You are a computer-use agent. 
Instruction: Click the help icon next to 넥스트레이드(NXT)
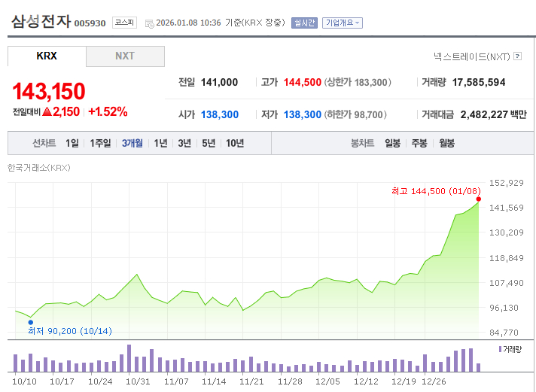518,56
